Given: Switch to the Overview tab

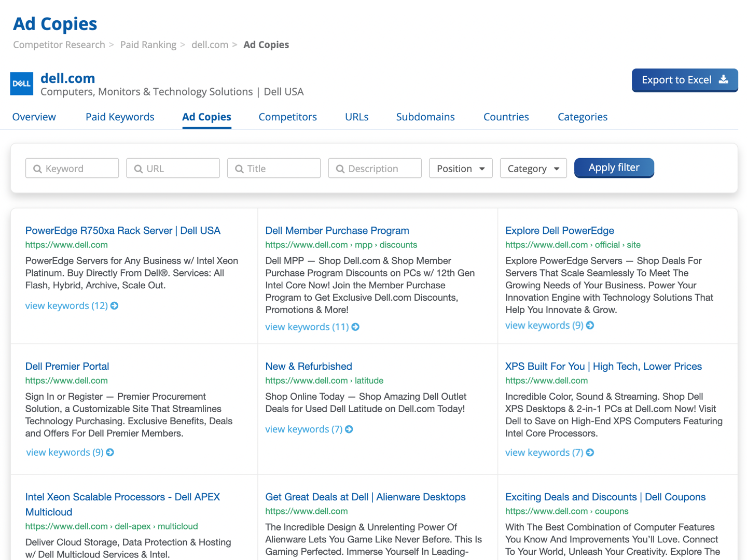Looking at the screenshot, I should tap(34, 117).
